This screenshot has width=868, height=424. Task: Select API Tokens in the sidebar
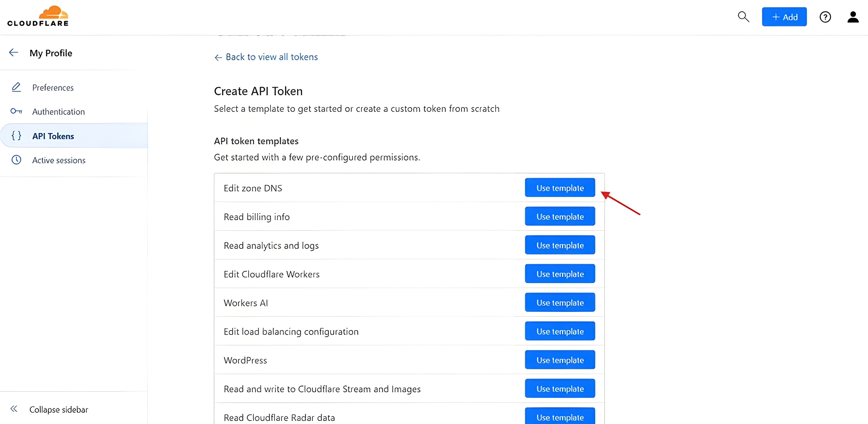coord(74,136)
